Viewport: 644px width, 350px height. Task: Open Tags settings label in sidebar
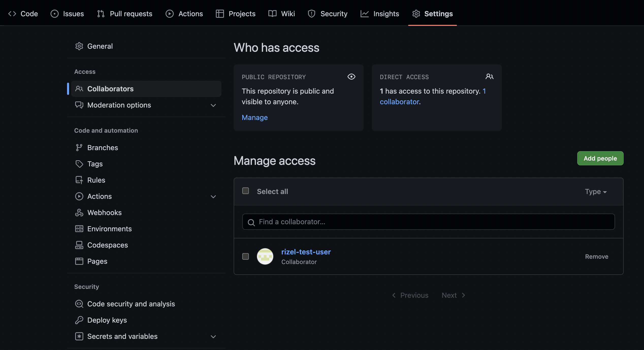pos(95,164)
